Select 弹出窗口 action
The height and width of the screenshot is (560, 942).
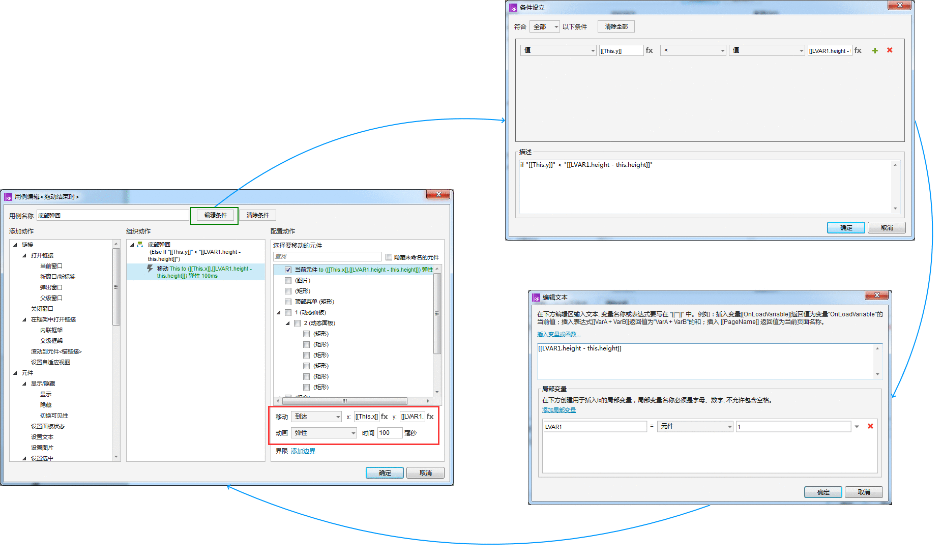click(x=51, y=287)
